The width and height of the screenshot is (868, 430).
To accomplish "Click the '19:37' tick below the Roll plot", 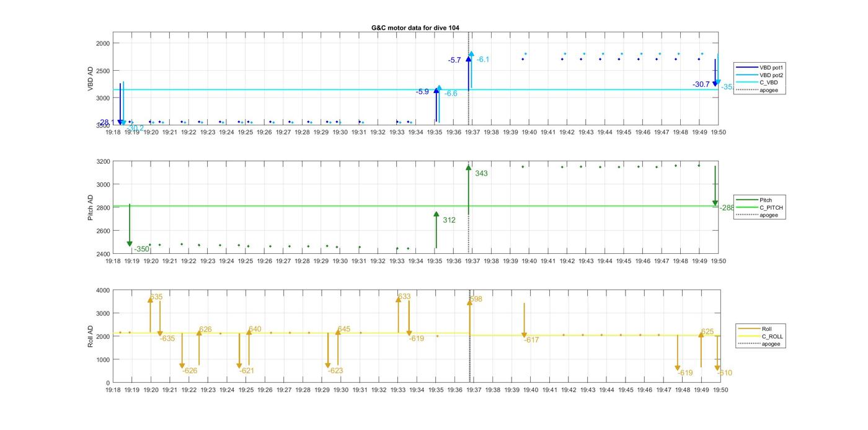I will click(474, 390).
